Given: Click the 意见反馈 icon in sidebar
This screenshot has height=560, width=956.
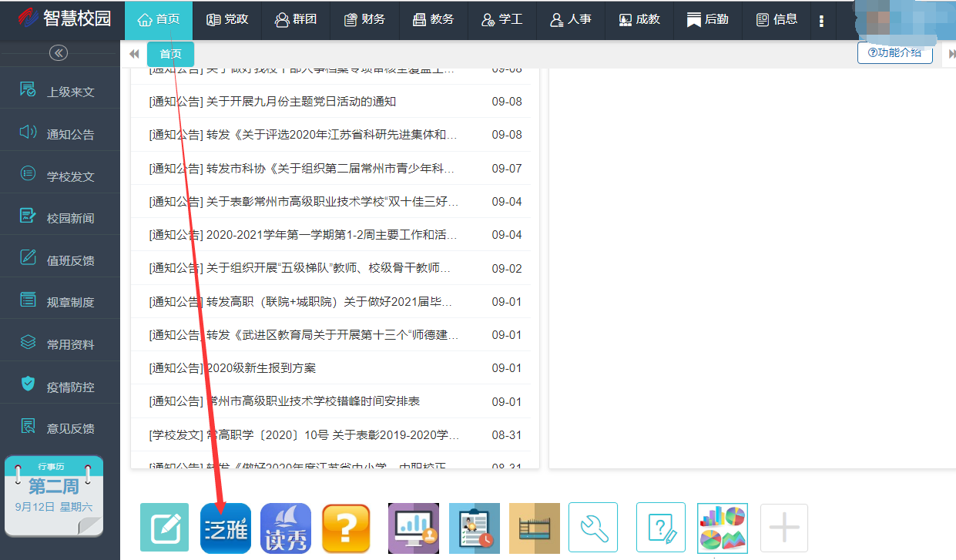Looking at the screenshot, I should (28, 425).
